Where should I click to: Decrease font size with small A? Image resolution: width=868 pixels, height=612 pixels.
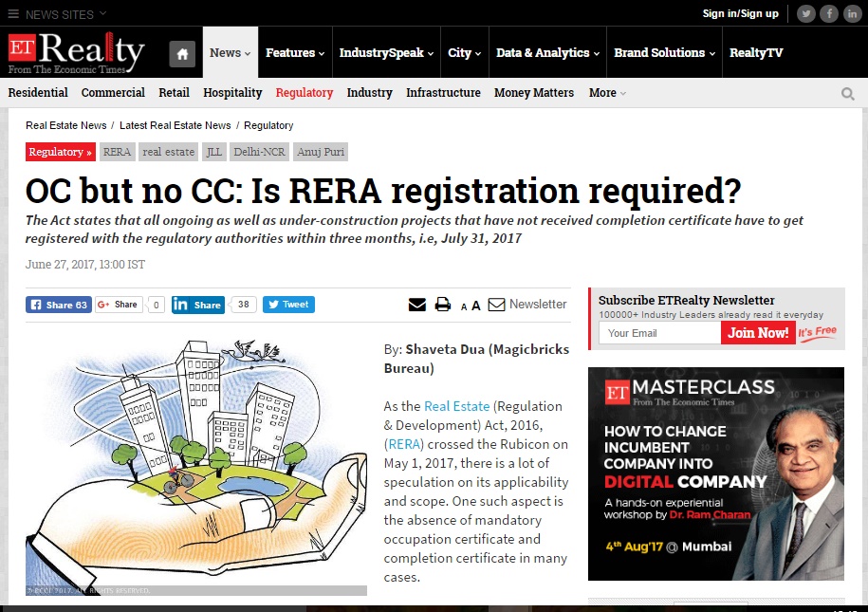[x=464, y=306]
